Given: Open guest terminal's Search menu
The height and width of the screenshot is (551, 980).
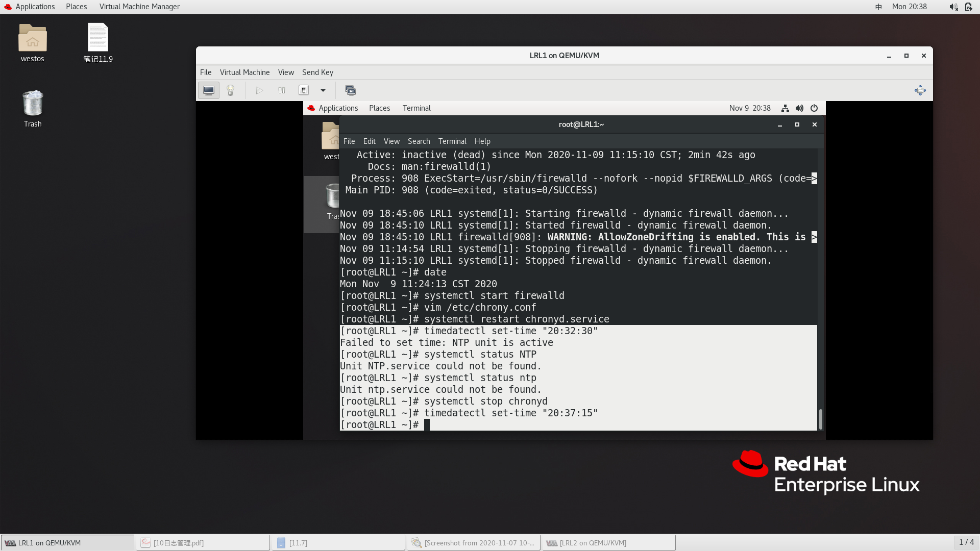Looking at the screenshot, I should (x=419, y=141).
